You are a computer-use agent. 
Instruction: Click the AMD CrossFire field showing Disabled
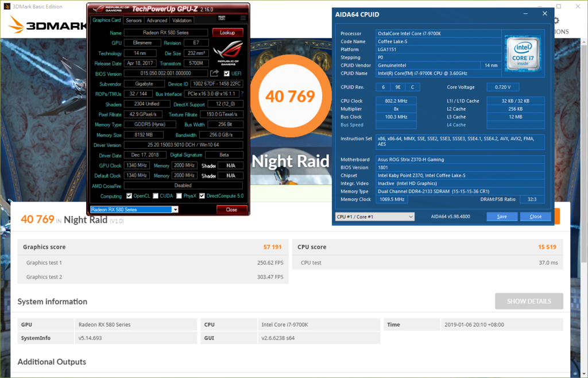coord(183,185)
